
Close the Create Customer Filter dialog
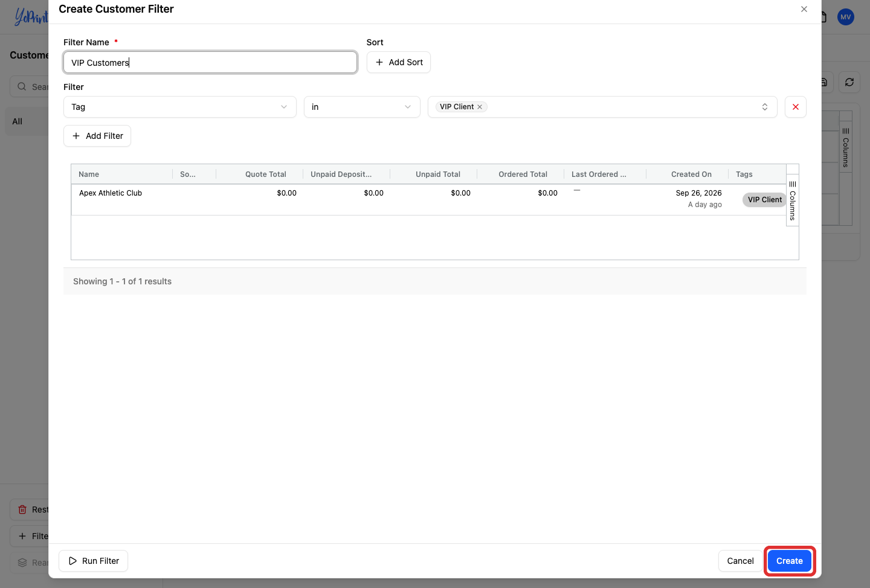point(804,9)
